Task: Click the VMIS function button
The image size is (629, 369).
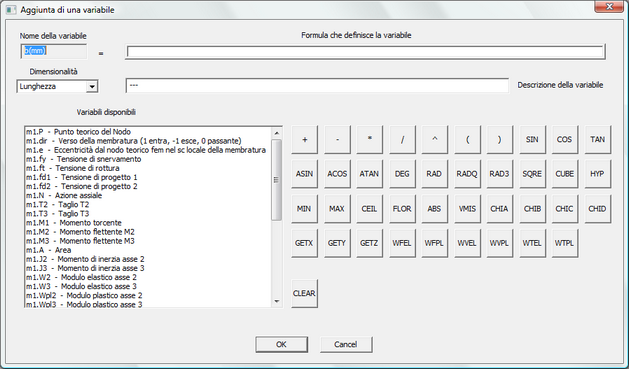Action: click(467, 209)
